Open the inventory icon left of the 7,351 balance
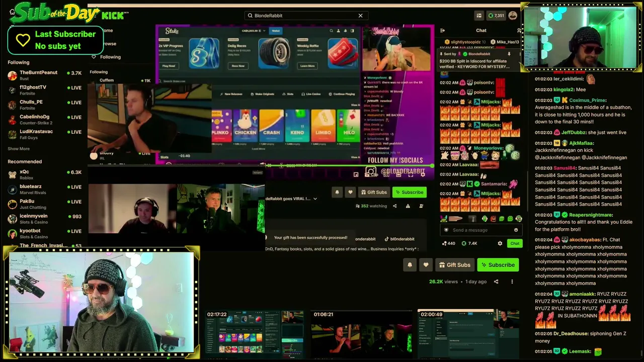Viewport: 644px width, 362px height. tap(479, 16)
